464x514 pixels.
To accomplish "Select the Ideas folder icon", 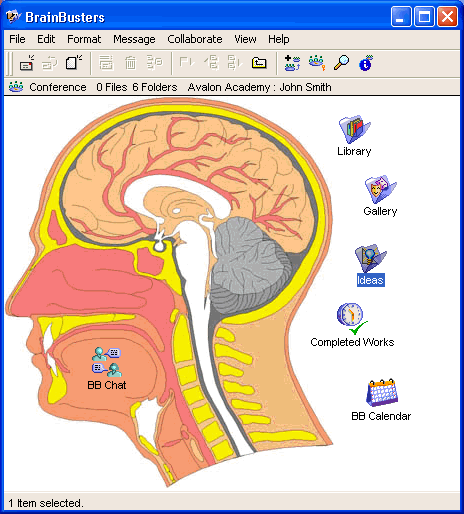I will 370,258.
